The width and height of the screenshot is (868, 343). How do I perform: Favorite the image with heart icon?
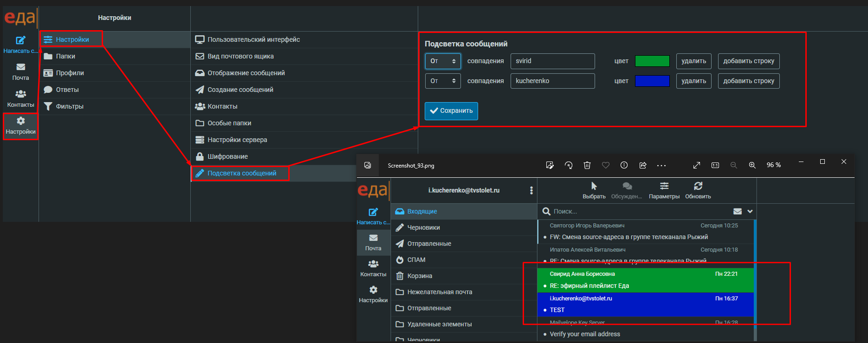click(606, 165)
